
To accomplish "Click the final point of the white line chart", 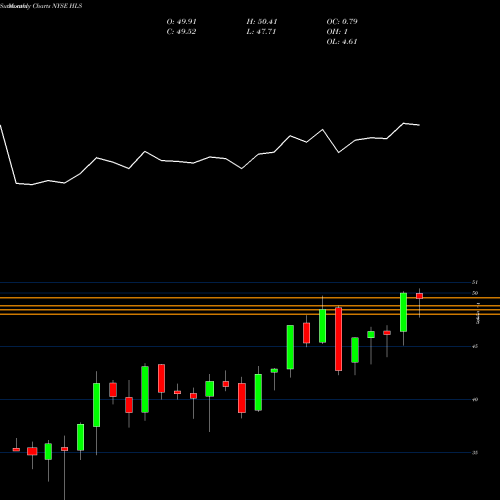I will tap(419, 125).
